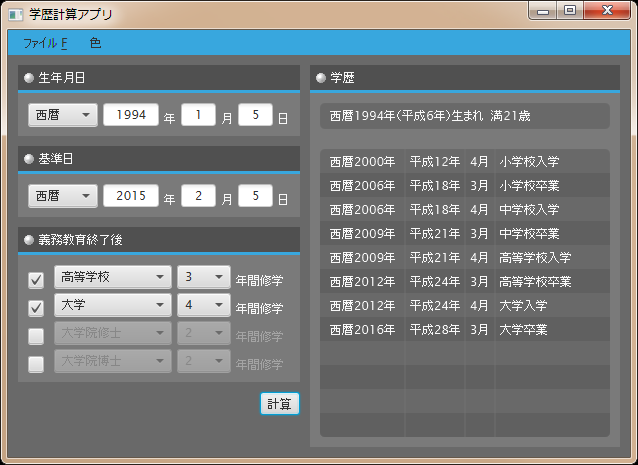Viewport: 638px width, 465px height.
Task: Open the ファイル menu
Action: (x=44, y=43)
